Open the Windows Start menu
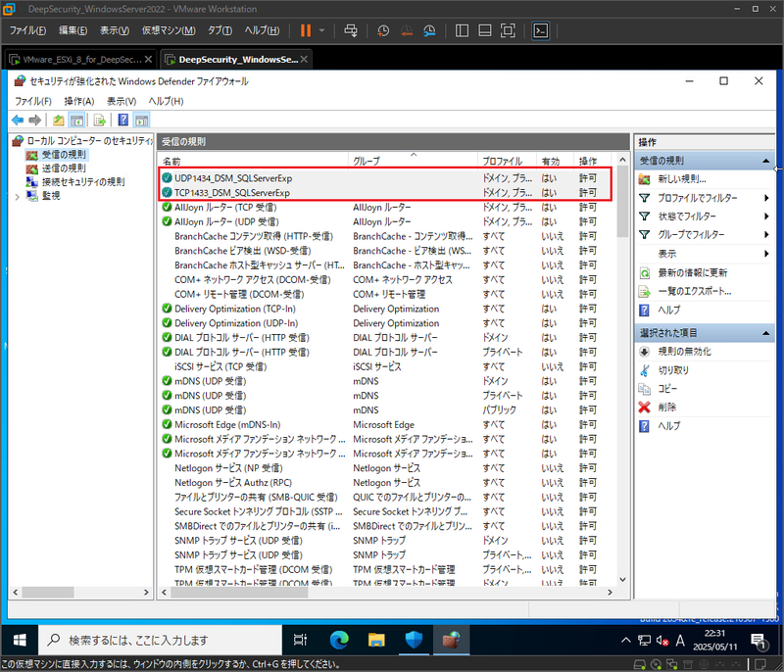 (x=20, y=640)
